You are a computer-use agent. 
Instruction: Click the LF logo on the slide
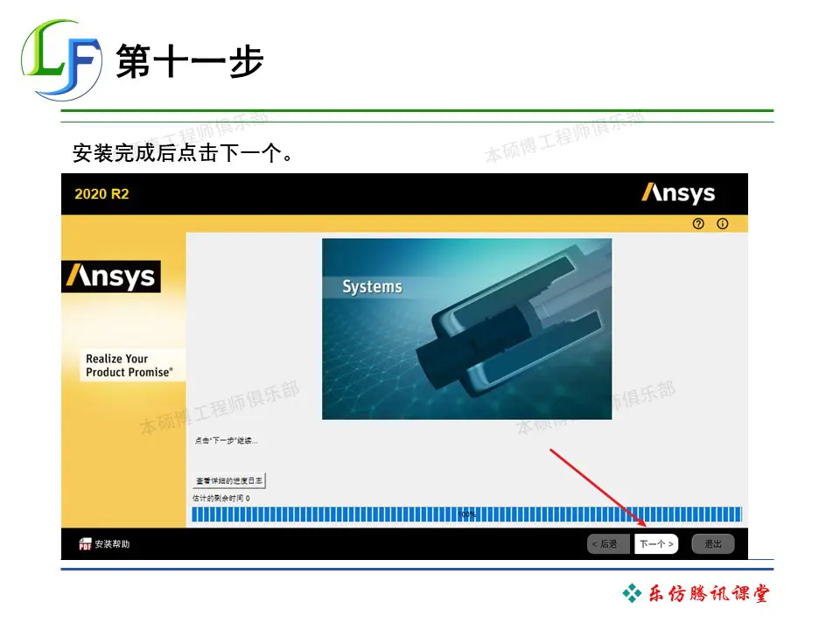(61, 60)
